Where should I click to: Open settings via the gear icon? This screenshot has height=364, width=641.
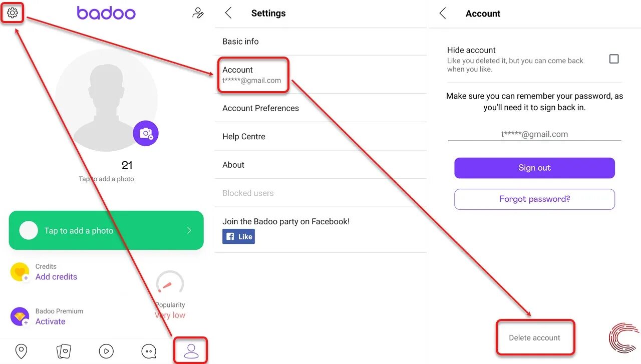pyautogui.click(x=13, y=13)
